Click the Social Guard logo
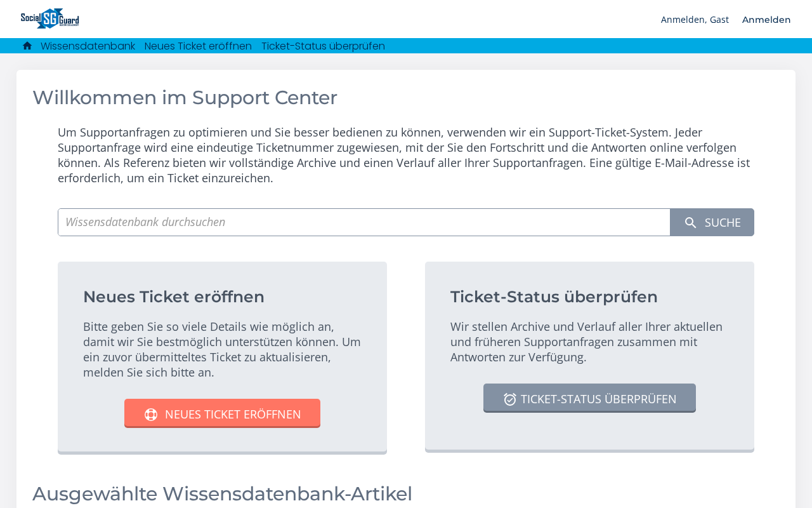This screenshot has height=508, width=812. pyautogui.click(x=50, y=18)
